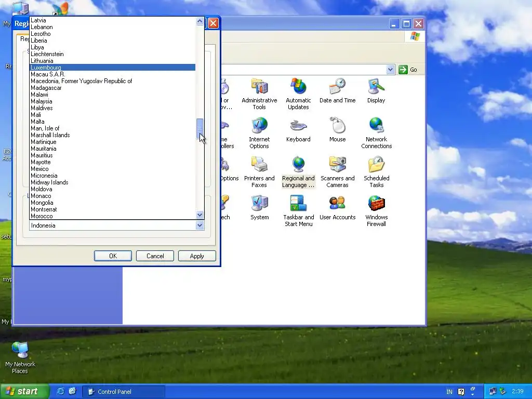Screen dimensions: 532x399
Task: Click the green Go arrow button
Action: (x=403, y=70)
